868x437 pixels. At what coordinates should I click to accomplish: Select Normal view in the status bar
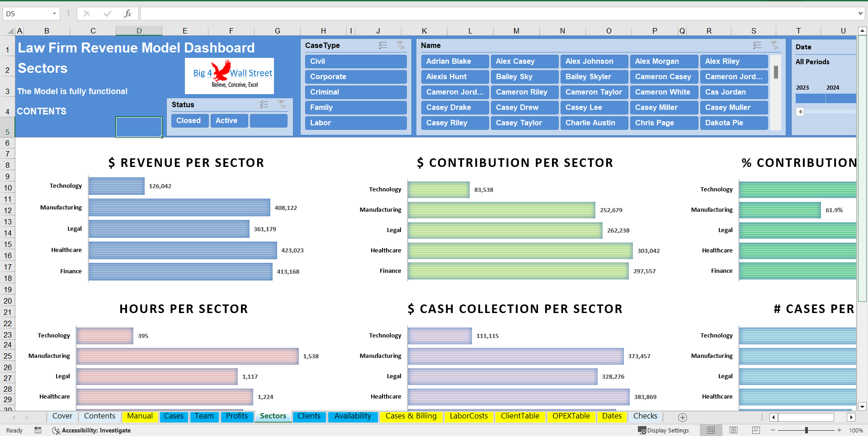tap(711, 430)
